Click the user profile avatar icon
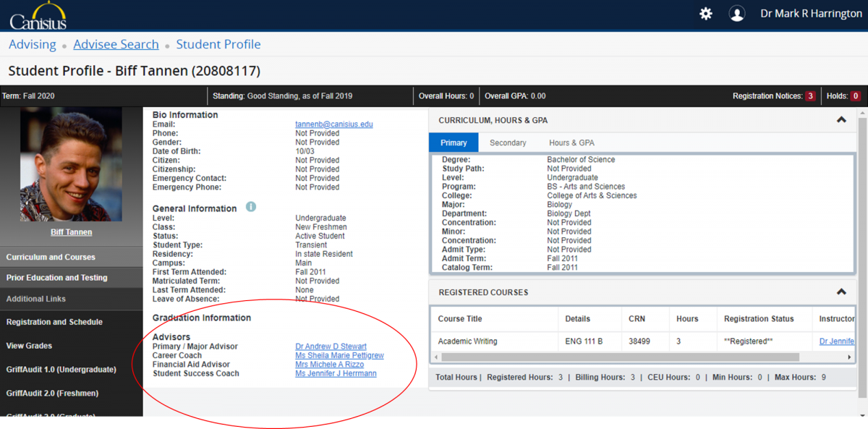Viewport: 868px width, 429px height. [736, 14]
